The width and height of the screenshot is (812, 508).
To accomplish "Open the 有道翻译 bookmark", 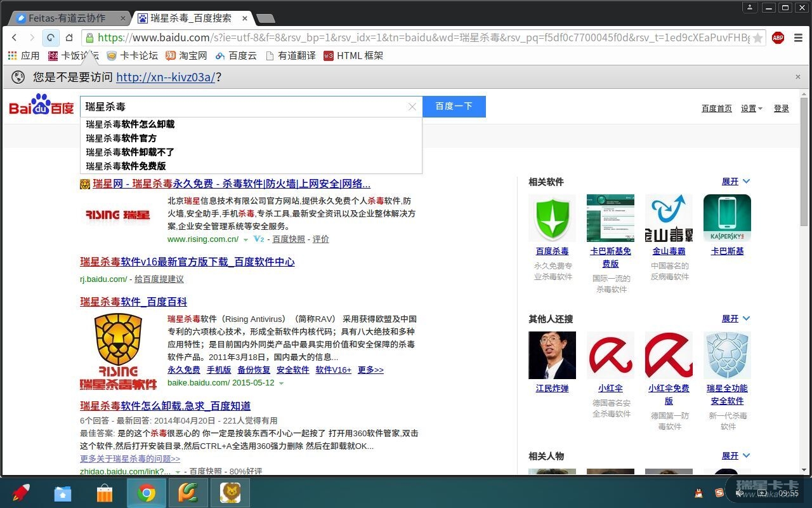I will coord(291,56).
